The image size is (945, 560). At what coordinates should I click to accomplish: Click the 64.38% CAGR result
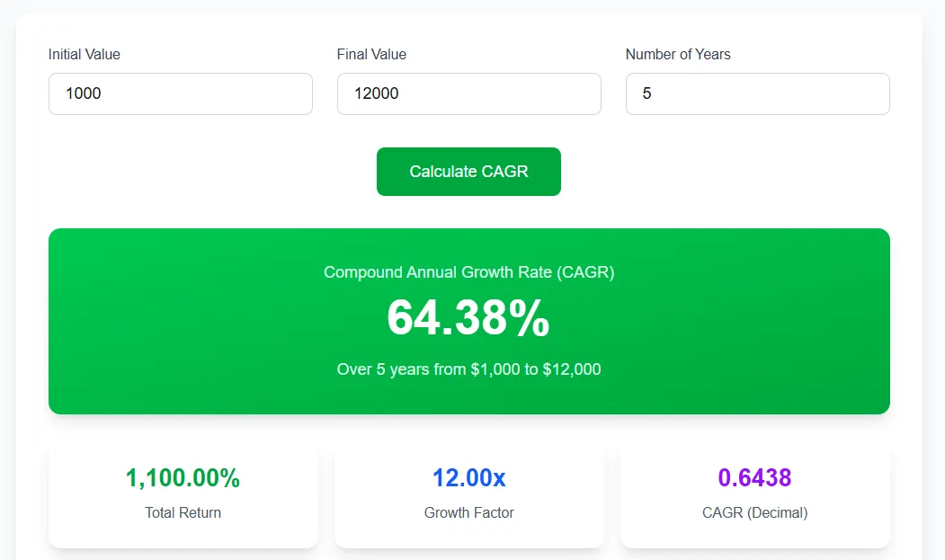(x=468, y=317)
